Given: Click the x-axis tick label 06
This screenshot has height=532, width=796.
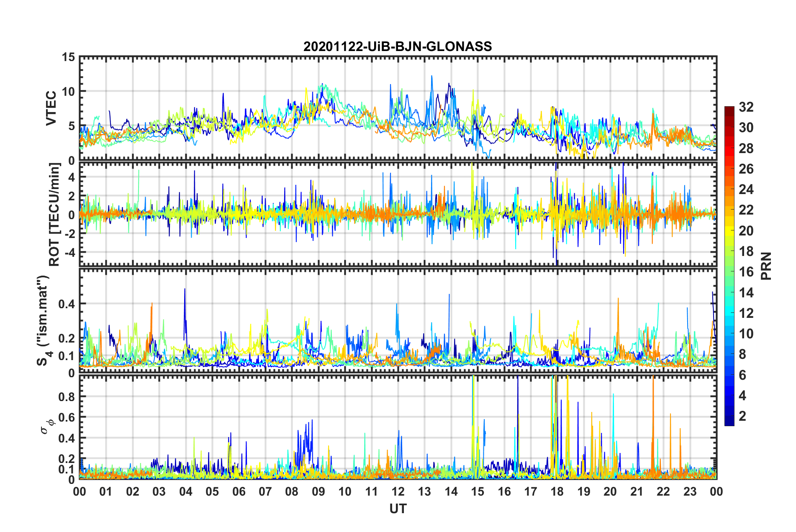Looking at the screenshot, I should tap(239, 491).
